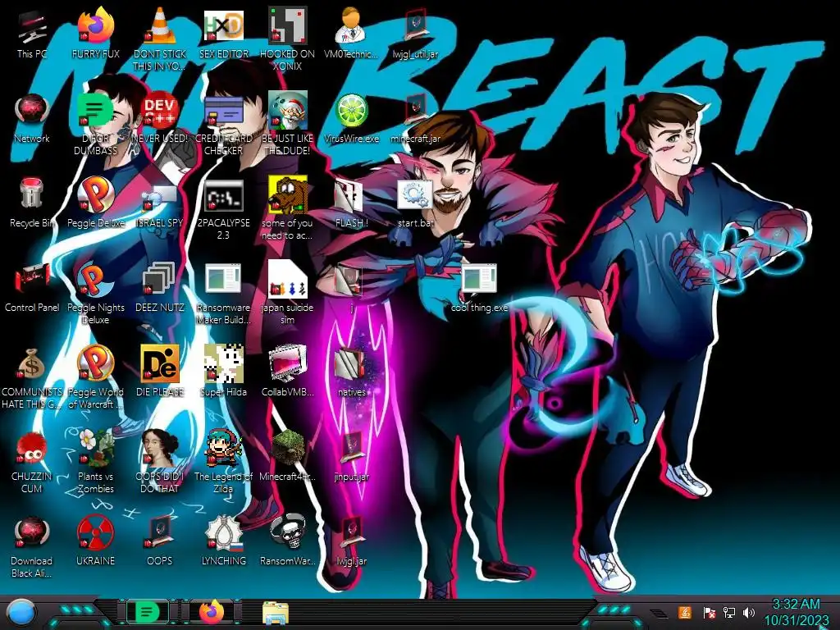840x630 pixels.
Task: Launch Peggle Deluxe shortcut
Action: click(x=95, y=195)
